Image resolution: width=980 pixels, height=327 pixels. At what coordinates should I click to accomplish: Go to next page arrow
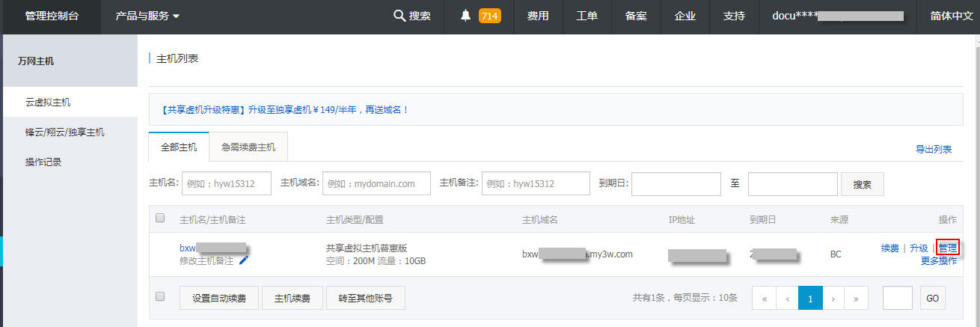(x=833, y=298)
